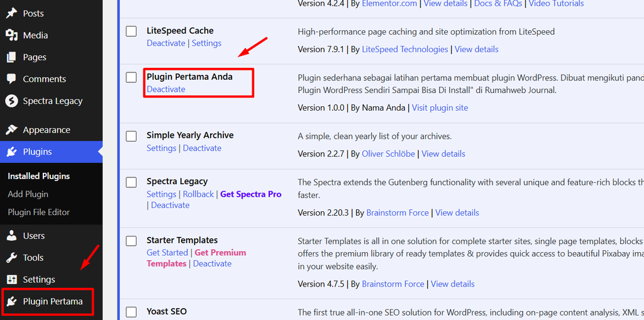644x320 pixels.
Task: Click the Users person icon
Action: click(11, 236)
